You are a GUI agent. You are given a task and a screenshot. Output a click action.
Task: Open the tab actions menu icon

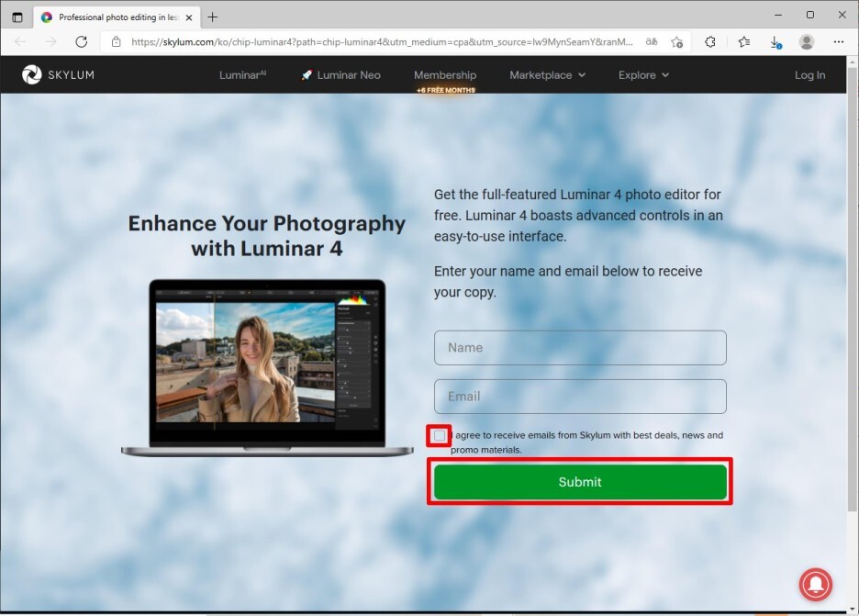pos(17,17)
